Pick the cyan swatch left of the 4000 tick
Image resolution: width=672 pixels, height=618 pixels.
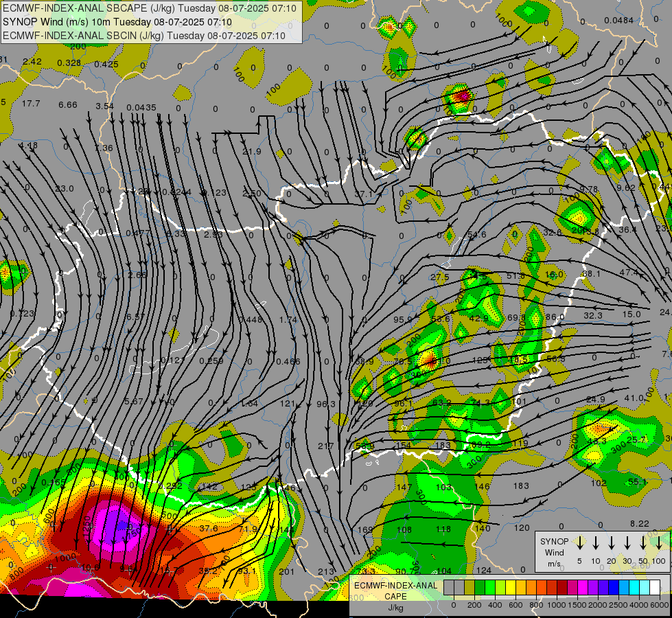coord(634,588)
